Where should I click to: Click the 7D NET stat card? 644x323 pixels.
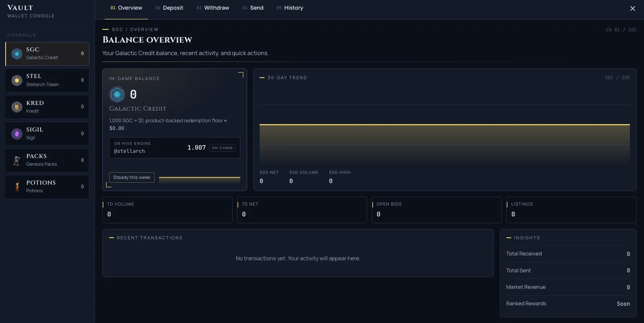(x=302, y=210)
